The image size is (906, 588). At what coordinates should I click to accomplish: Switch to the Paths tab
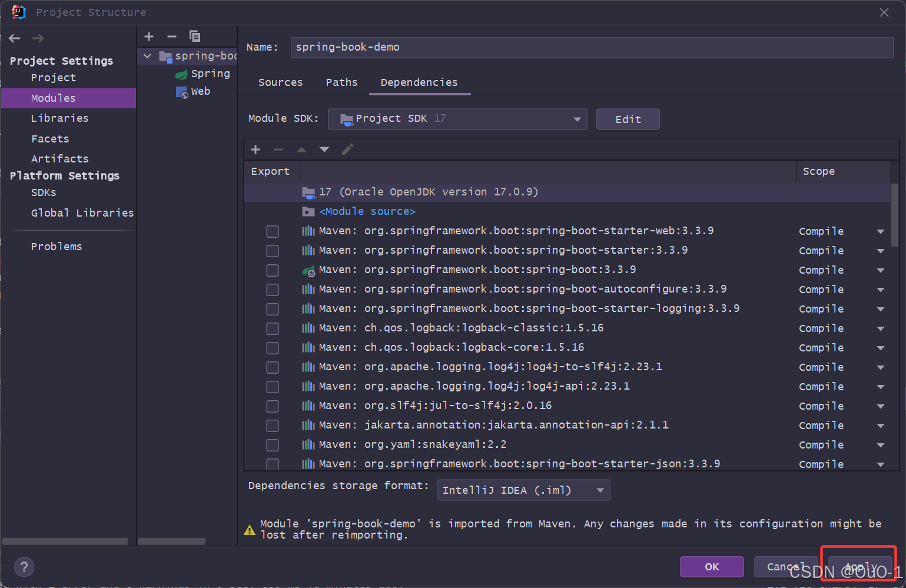point(341,82)
